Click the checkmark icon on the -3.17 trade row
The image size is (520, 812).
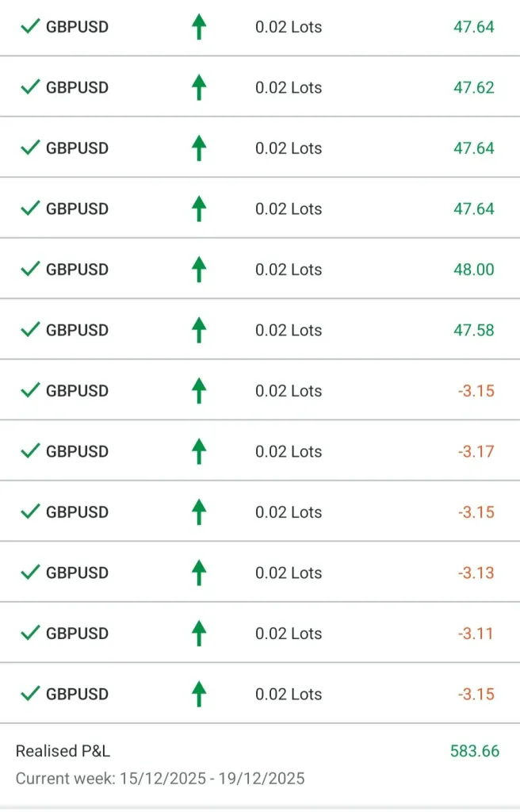point(30,451)
